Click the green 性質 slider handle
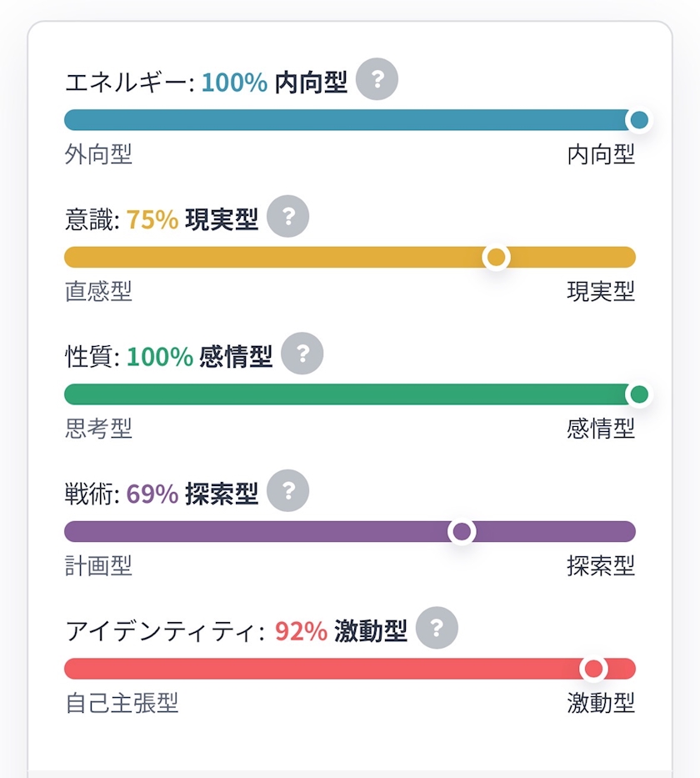The width and height of the screenshot is (700, 778). point(639,394)
